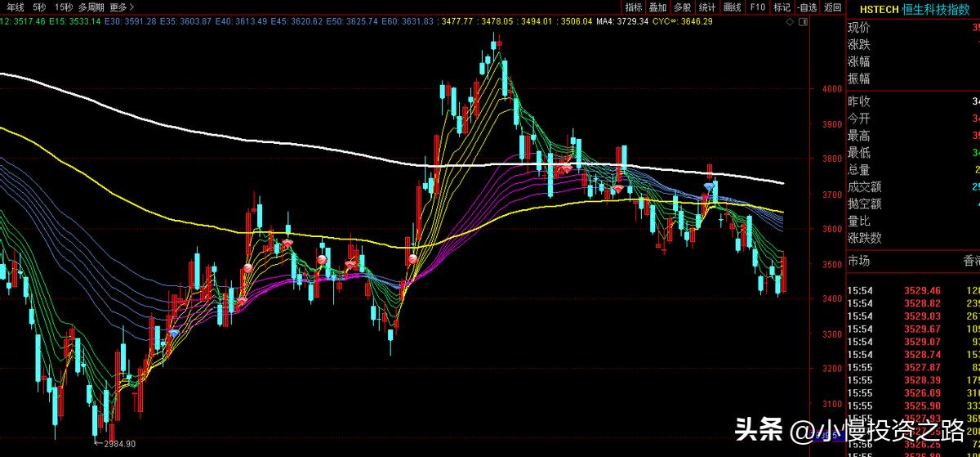Select the 15秒 period tab
Viewport: 980px width, 457px height.
point(64,7)
